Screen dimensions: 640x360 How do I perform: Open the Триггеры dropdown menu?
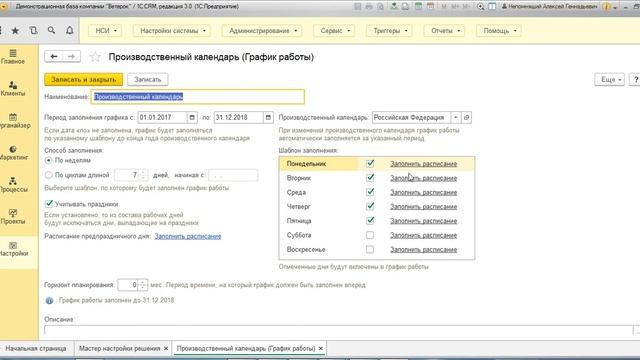pyautogui.click(x=390, y=31)
